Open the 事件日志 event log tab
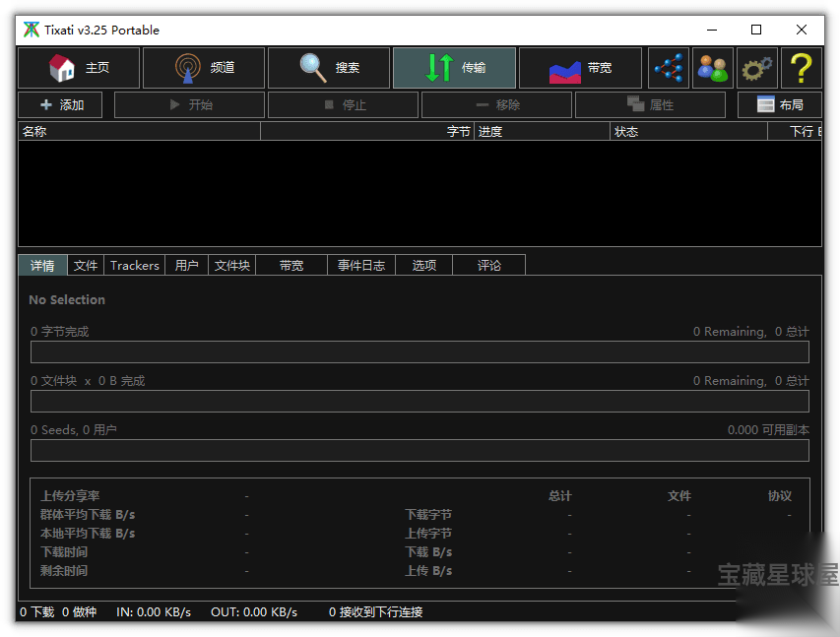Viewport: 840px width, 637px height. point(361,265)
